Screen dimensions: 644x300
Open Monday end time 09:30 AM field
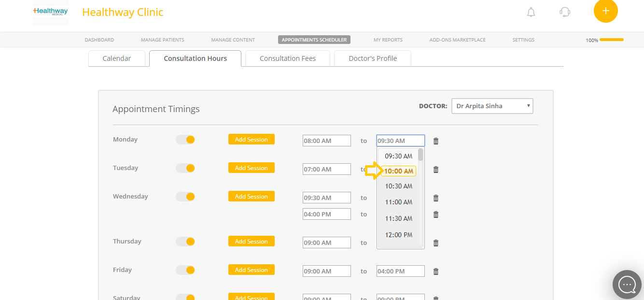(401, 141)
